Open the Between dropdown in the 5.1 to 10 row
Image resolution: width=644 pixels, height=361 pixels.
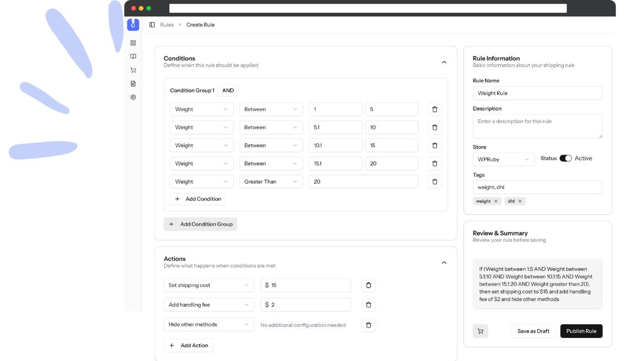[x=271, y=127]
